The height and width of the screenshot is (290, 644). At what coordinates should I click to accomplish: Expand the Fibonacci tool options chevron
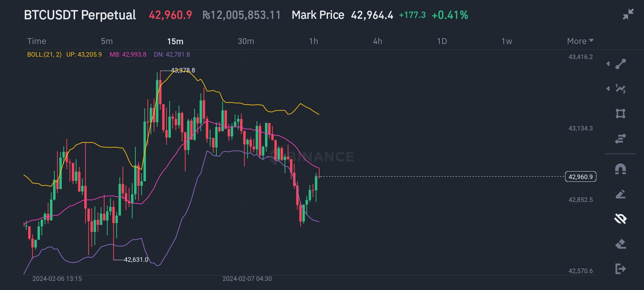click(609, 89)
